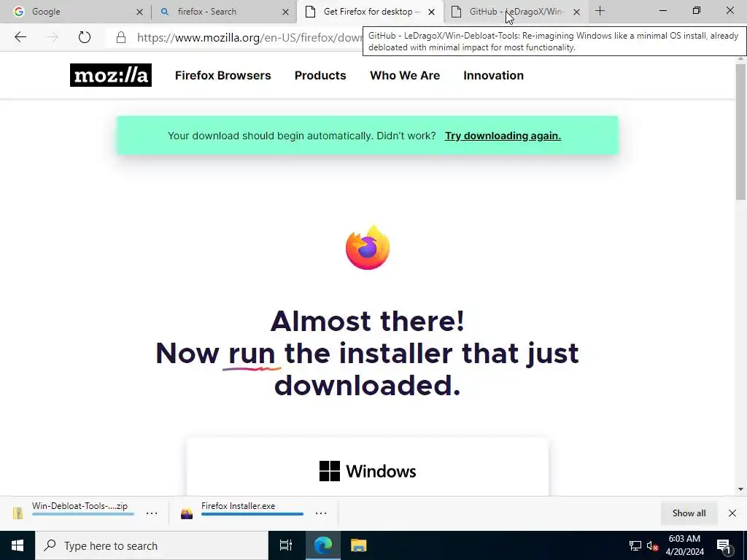
Task: Click the Firefox Installer icon in downloads bar
Action: click(187, 513)
